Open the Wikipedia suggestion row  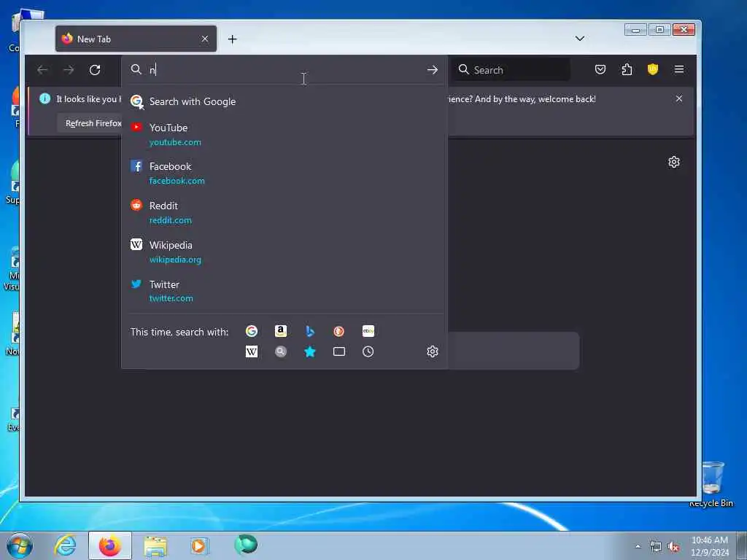coord(285,252)
